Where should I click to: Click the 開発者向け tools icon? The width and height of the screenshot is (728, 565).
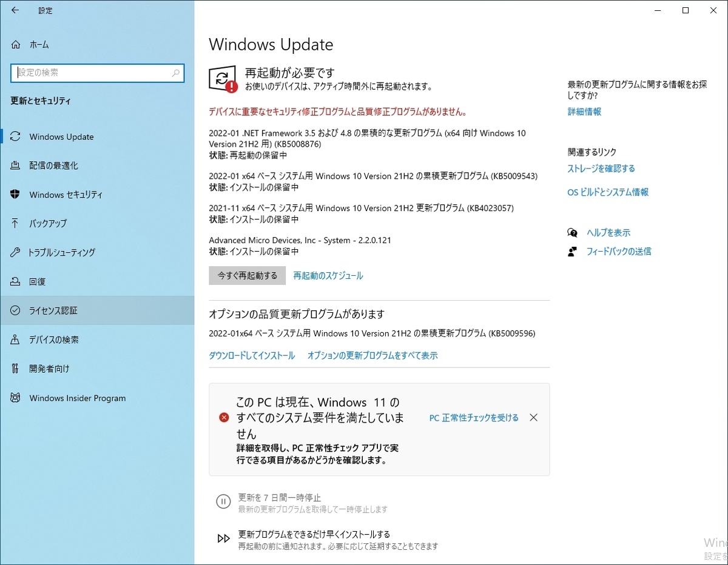click(16, 369)
